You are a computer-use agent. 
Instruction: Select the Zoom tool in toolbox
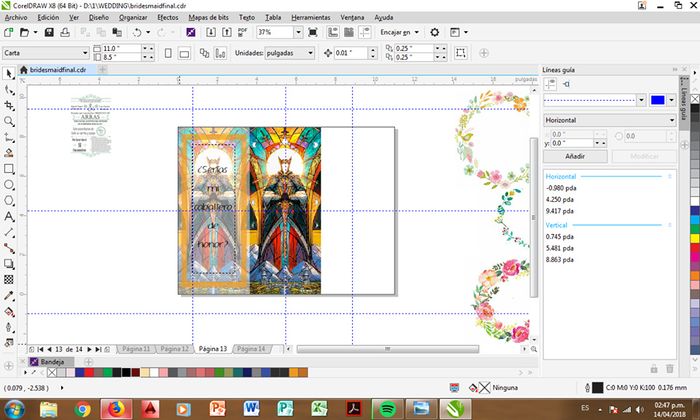(9, 122)
